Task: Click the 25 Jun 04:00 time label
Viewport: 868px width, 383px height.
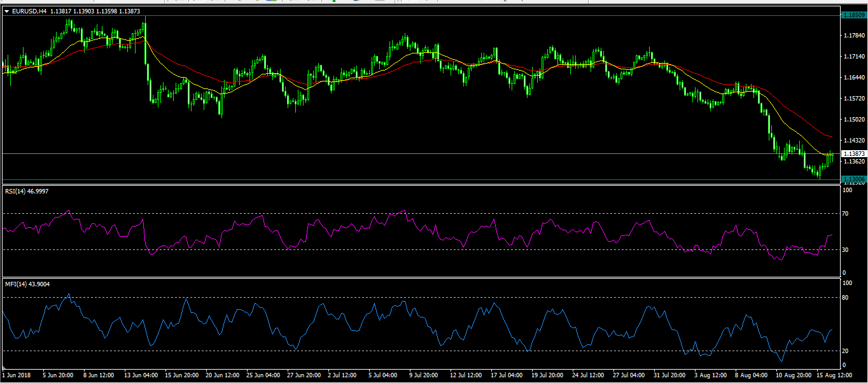Action: pyautogui.click(x=263, y=375)
